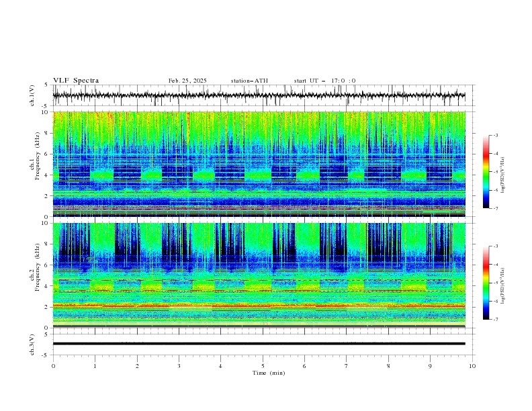Click inside the ch.2 spectrogram panel

coord(259,275)
